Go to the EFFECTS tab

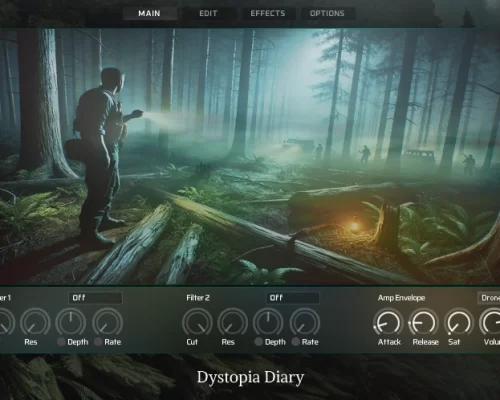click(x=268, y=13)
